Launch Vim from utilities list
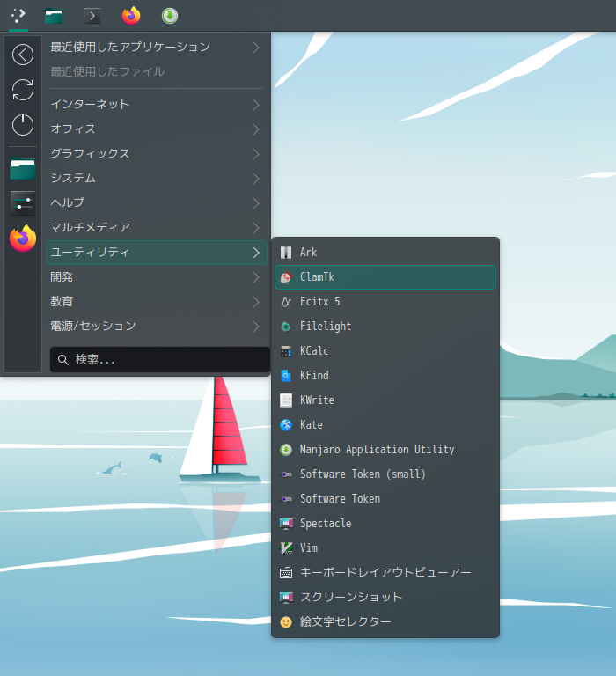The image size is (616, 676). (385, 548)
